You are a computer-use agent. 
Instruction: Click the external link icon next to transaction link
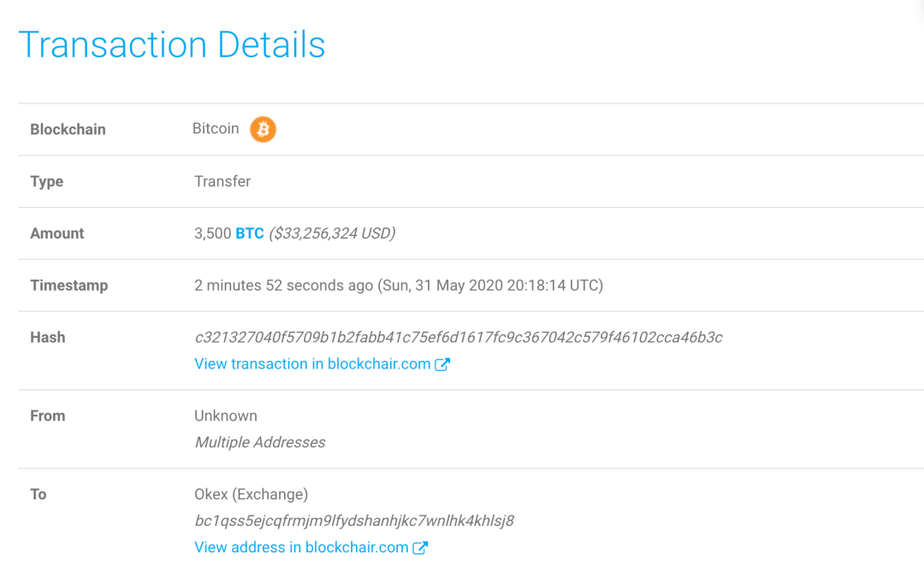pos(443,363)
